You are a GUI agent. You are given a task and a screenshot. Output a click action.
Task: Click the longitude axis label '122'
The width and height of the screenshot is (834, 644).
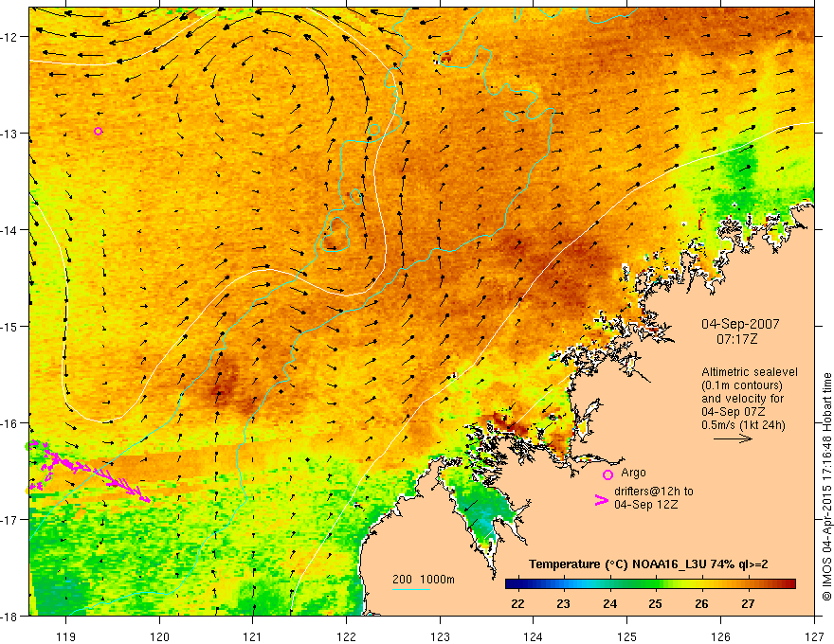(x=346, y=636)
